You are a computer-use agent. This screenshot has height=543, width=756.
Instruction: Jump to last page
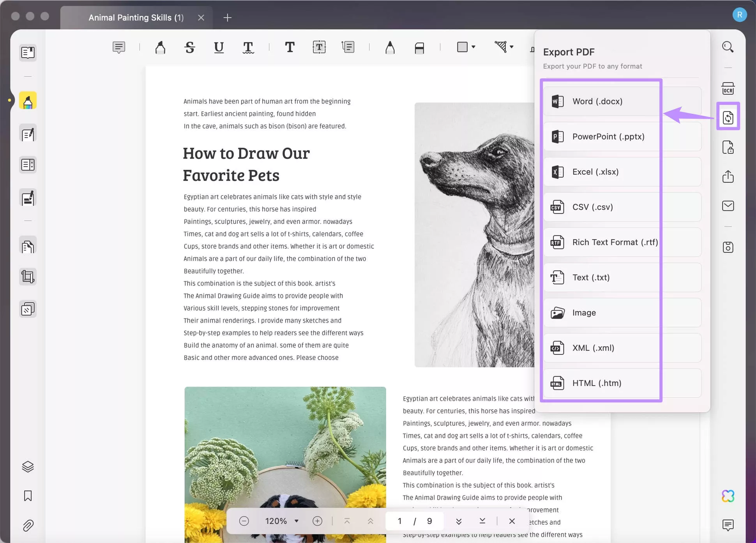482,521
